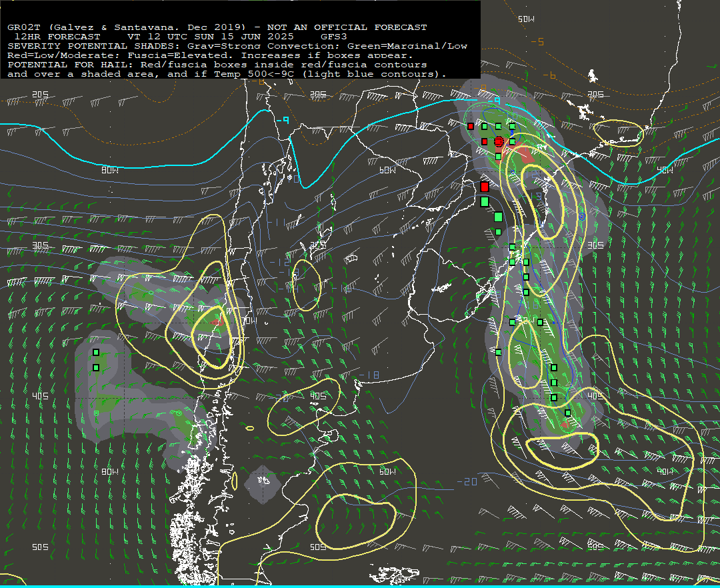Click the lowest of the three large boxes
Viewport: 720px width, 588px height.
pyautogui.click(x=498, y=217)
